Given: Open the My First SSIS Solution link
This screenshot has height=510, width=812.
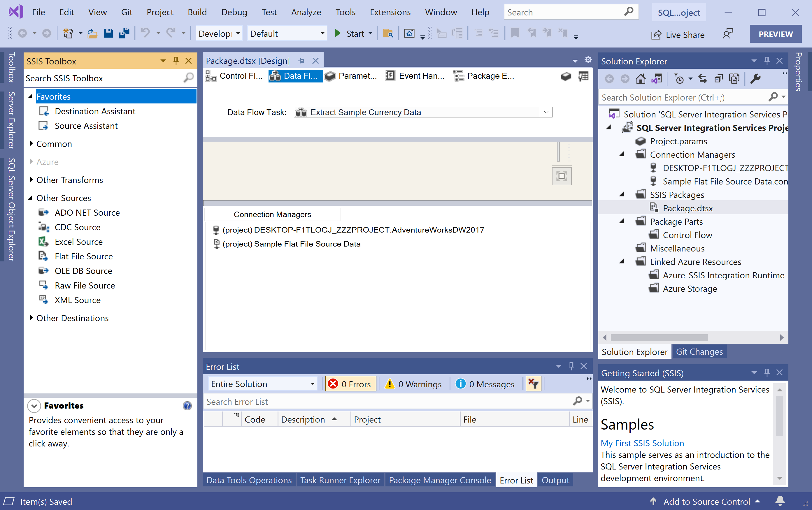Looking at the screenshot, I should click(x=642, y=443).
